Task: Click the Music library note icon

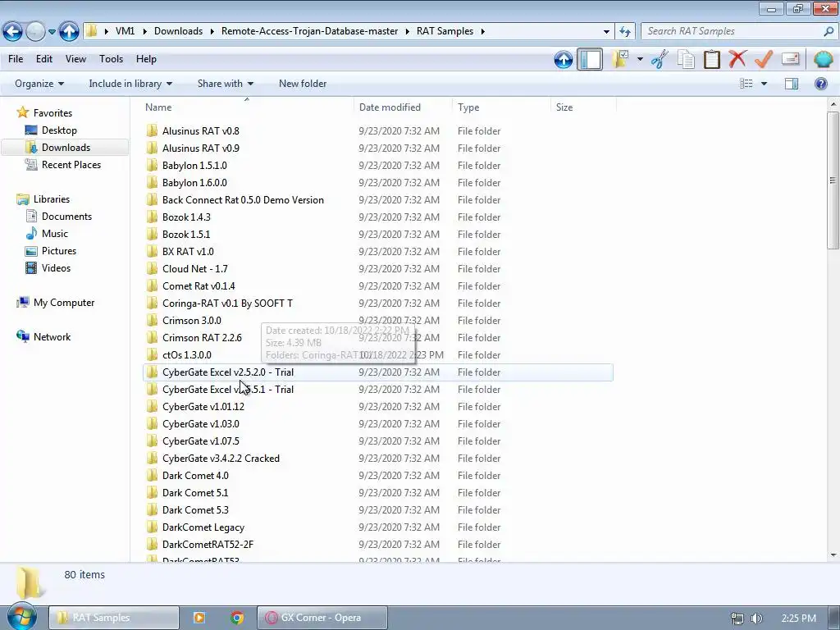Action: (x=32, y=234)
